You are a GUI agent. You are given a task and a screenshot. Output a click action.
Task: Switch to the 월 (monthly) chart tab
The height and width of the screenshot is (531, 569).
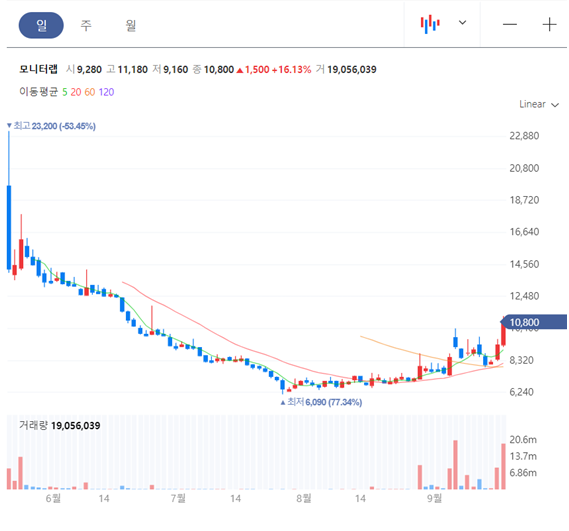click(131, 25)
